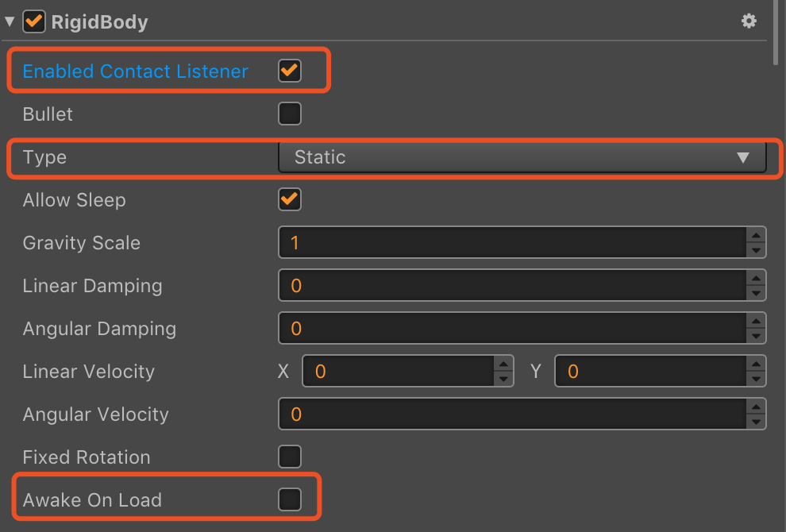Click the inspector panel vertical scrollbar
This screenshot has height=532, width=786.
point(776,33)
